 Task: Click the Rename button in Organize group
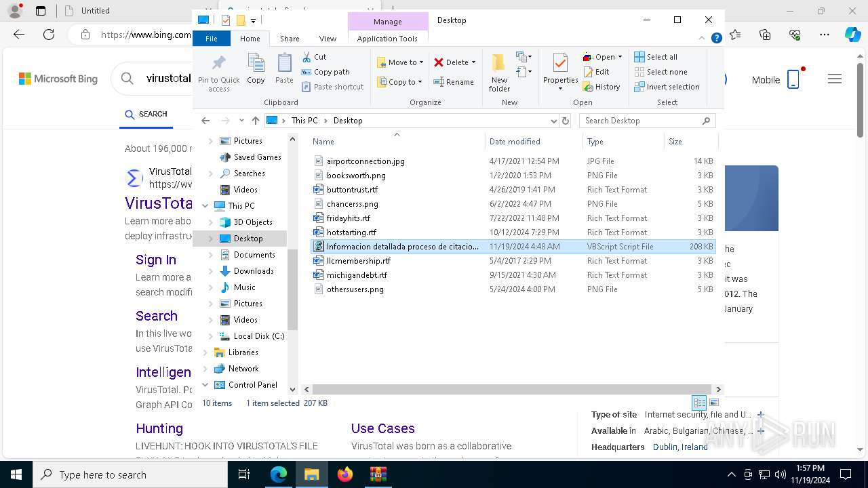(x=454, y=82)
